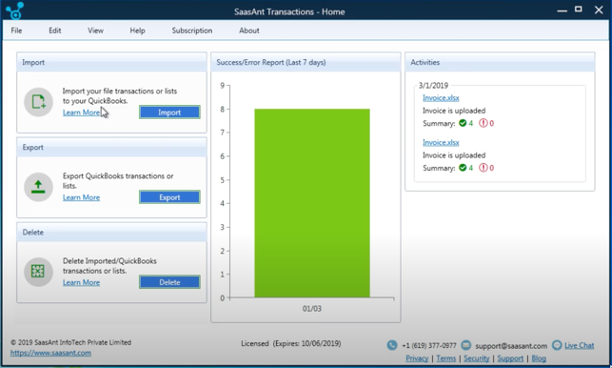Click the phone icon beside support number
This screenshot has width=612, height=368.
392,345
